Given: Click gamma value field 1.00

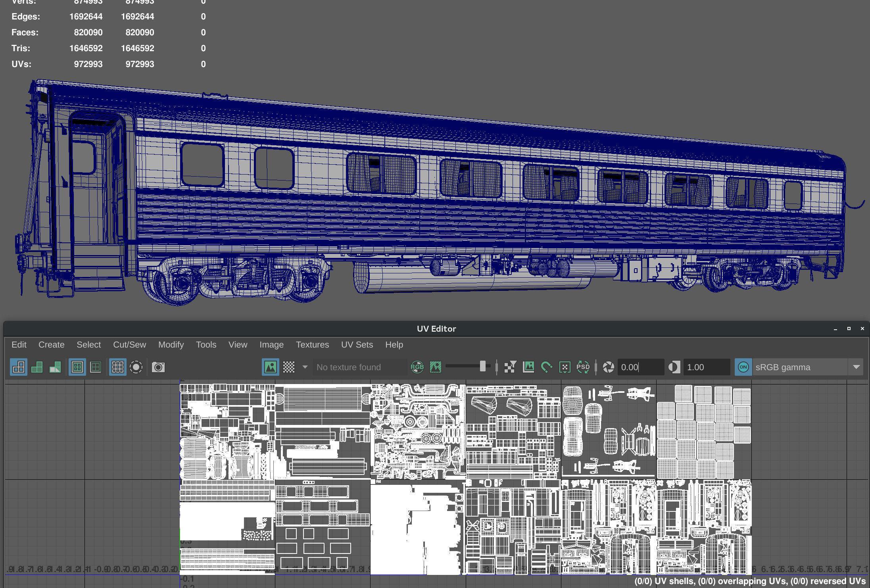Looking at the screenshot, I should tap(707, 367).
